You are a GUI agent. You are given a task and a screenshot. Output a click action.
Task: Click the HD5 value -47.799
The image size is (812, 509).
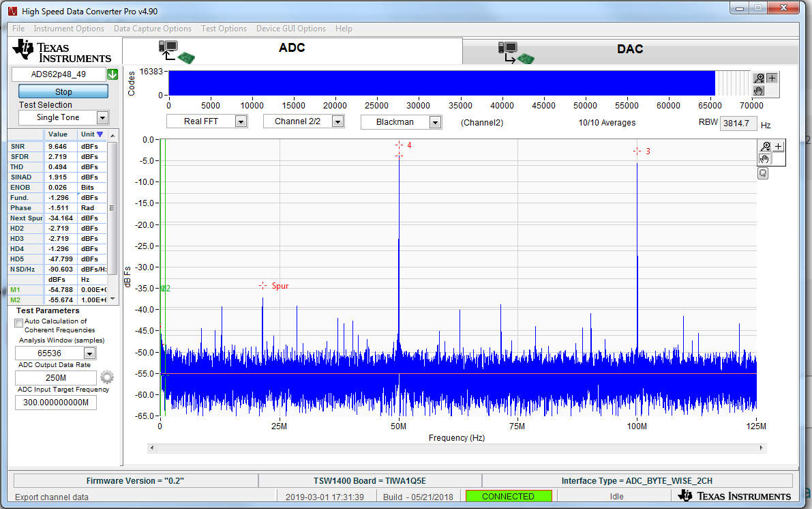[61, 259]
